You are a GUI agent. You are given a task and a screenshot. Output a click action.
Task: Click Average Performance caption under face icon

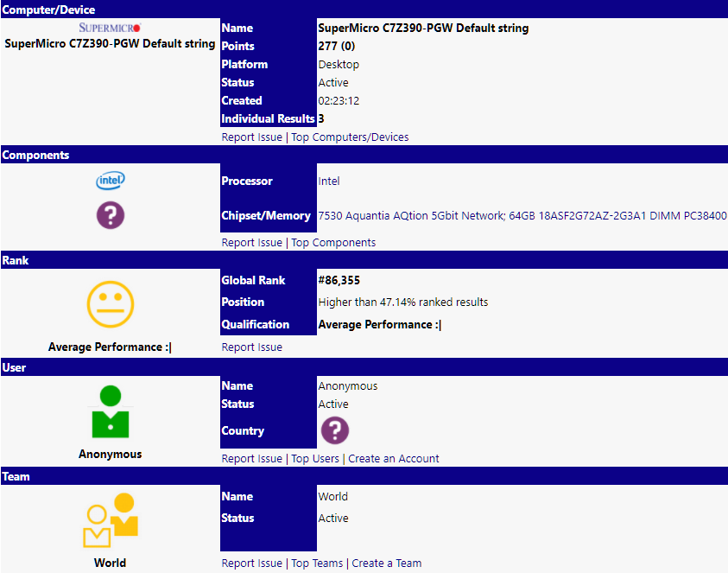pyautogui.click(x=110, y=347)
